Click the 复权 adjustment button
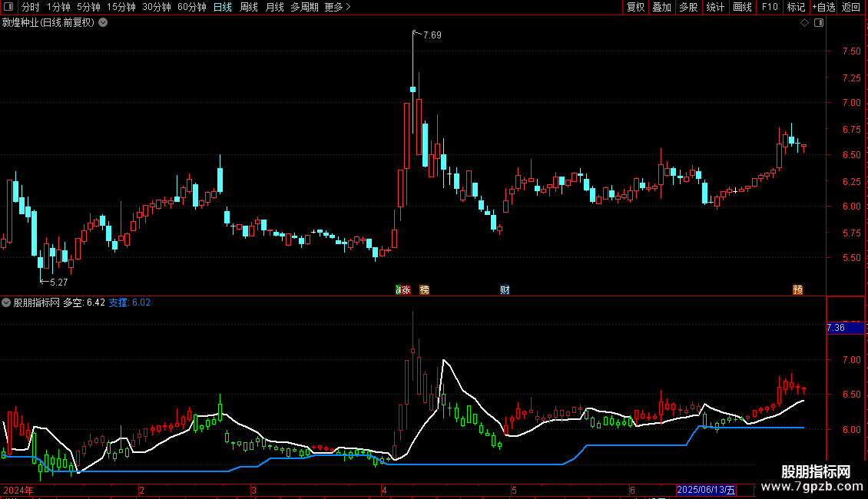The width and height of the screenshot is (868, 499). [635, 7]
